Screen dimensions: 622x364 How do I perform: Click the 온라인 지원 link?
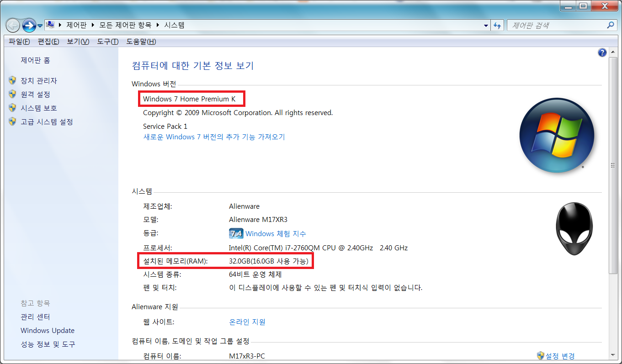(x=247, y=322)
